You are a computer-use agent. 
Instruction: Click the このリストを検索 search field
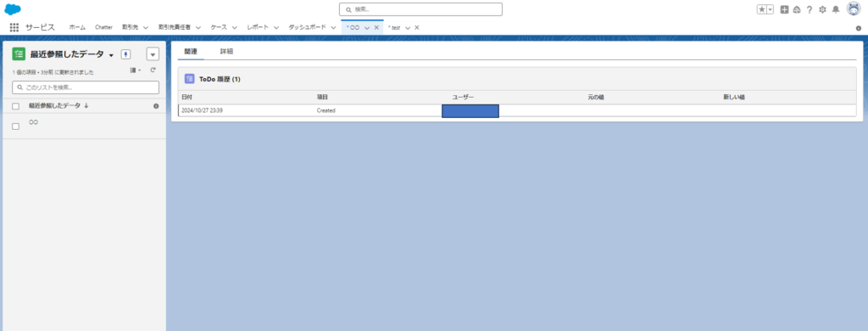[86, 87]
